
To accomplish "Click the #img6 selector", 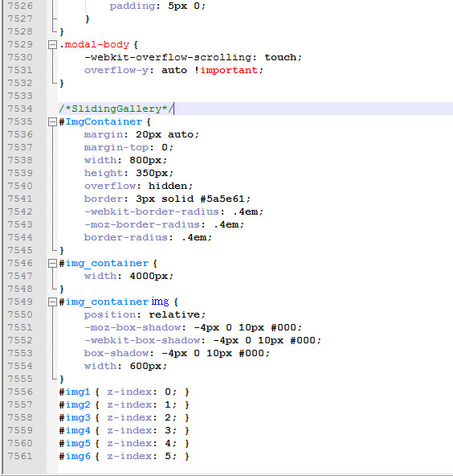I will pyautogui.click(x=75, y=456).
